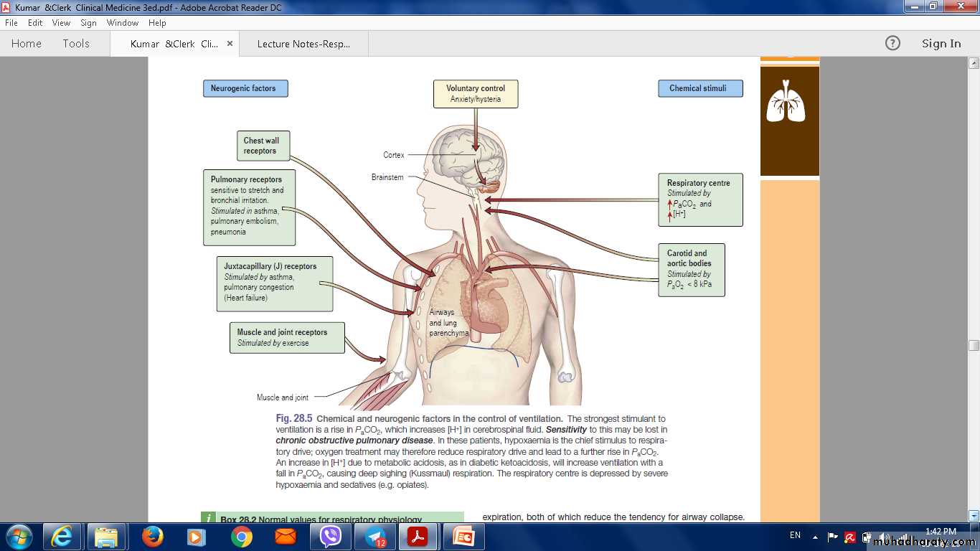Open the Window menu
Viewport: 980px width, 551px height.
point(122,23)
